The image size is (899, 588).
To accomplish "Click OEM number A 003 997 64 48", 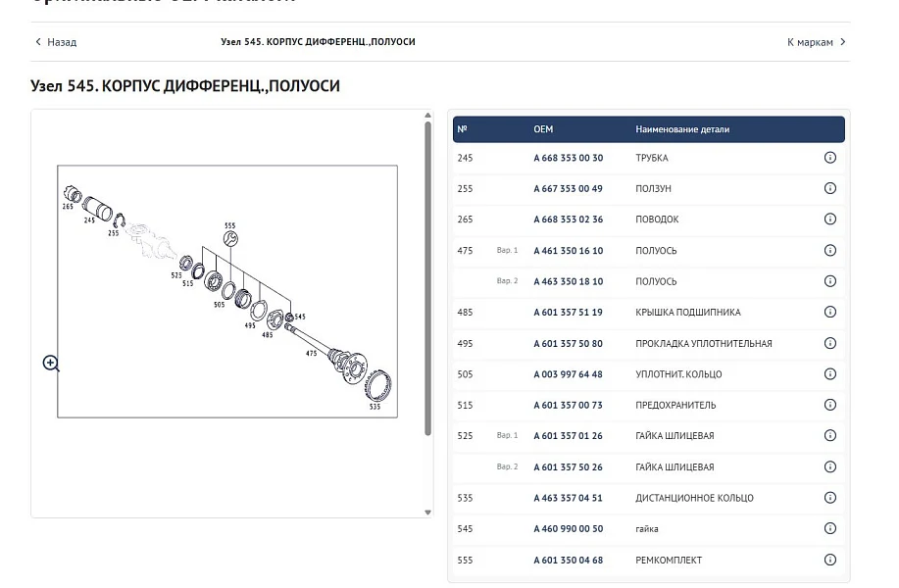I will [x=569, y=374].
